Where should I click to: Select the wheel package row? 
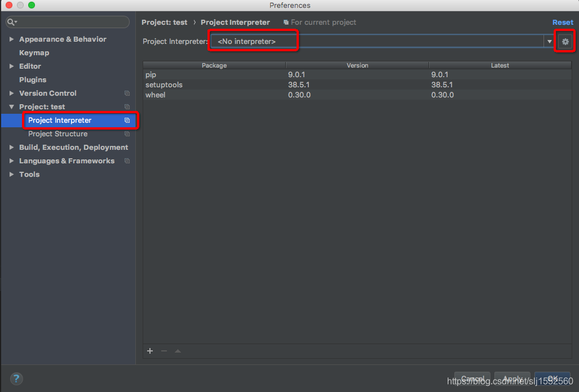coord(357,95)
